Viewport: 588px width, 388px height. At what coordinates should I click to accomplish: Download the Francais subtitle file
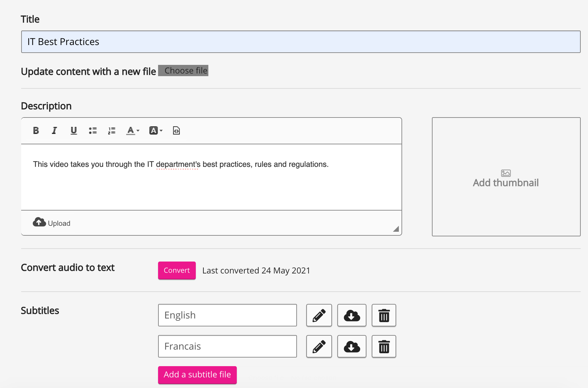[352, 346]
